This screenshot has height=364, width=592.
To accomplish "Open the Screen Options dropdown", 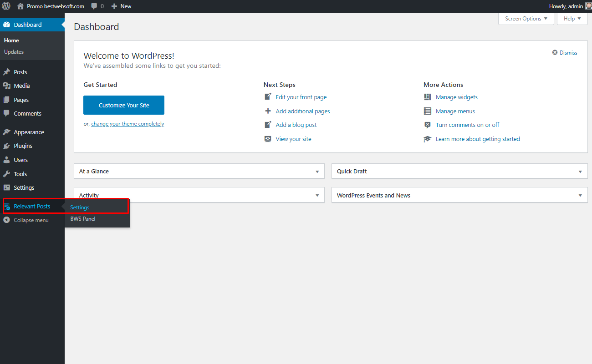I will pos(526,19).
